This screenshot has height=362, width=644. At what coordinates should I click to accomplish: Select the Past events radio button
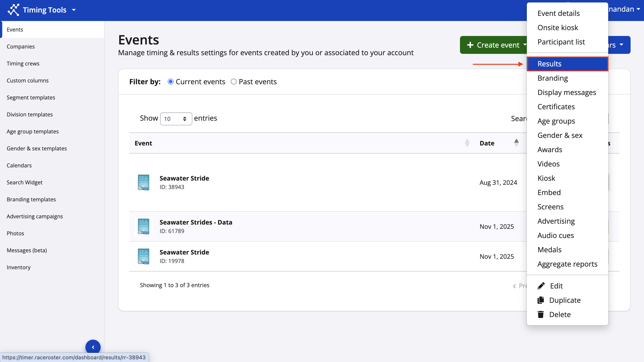pos(233,82)
